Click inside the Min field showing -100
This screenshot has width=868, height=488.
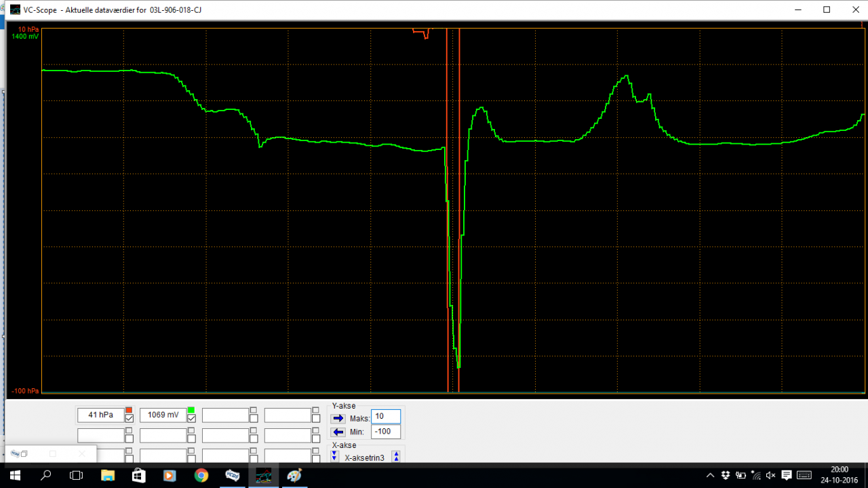(385, 431)
